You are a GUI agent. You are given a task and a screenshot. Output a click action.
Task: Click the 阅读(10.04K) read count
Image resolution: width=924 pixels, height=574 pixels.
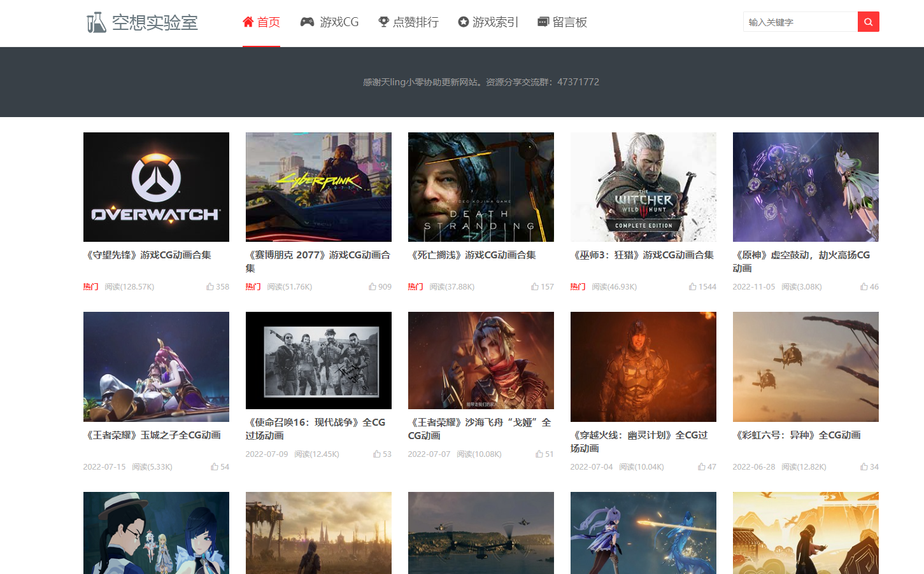point(642,467)
